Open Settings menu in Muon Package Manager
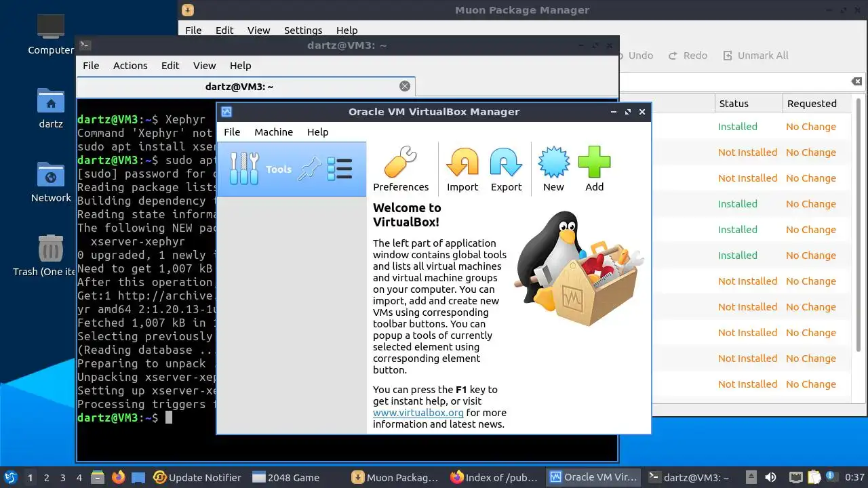Image resolution: width=868 pixels, height=488 pixels. pyautogui.click(x=303, y=30)
